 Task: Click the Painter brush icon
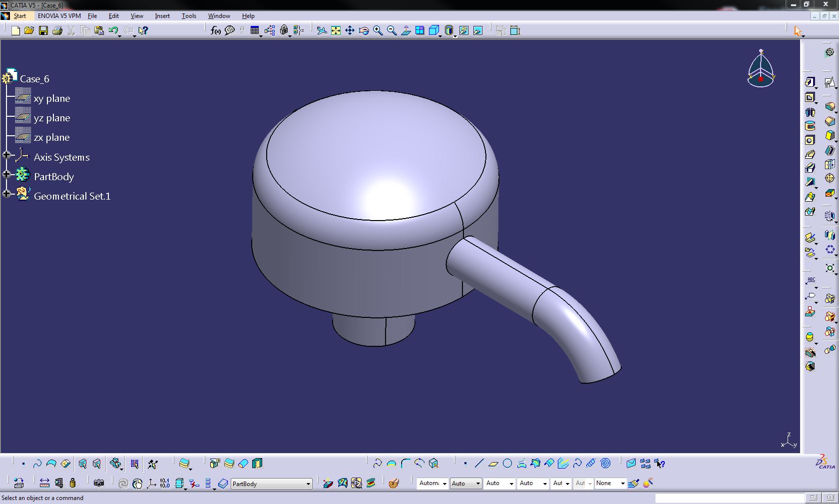[x=634, y=483]
